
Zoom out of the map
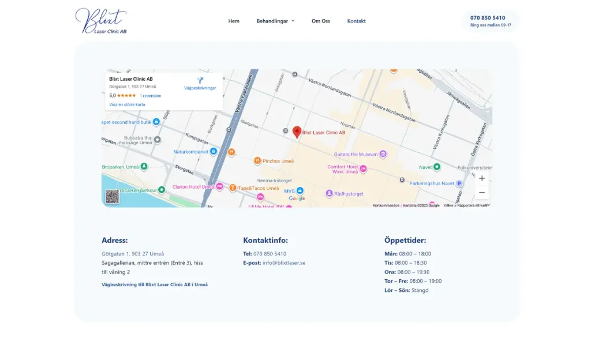click(x=482, y=193)
